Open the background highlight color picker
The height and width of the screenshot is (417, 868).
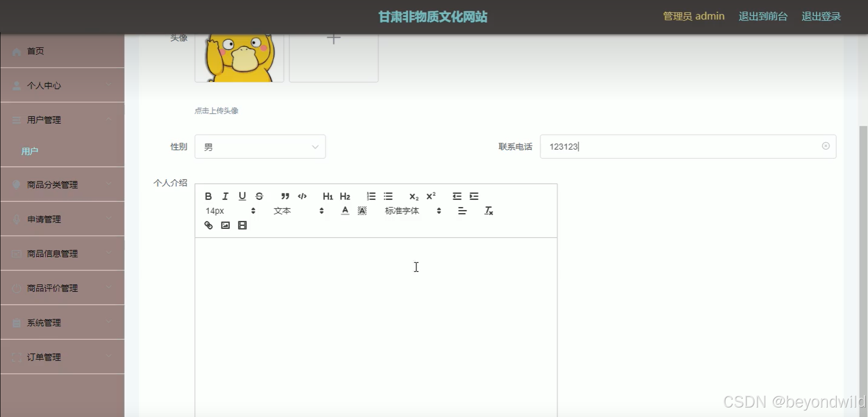(362, 211)
